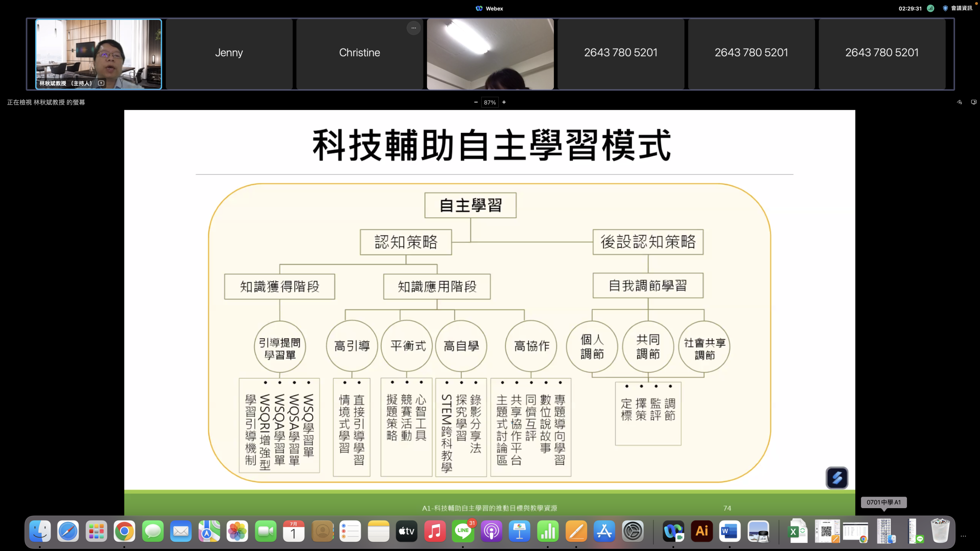This screenshot has width=980, height=551.
Task: Click the 87% zoom level field
Action: (x=490, y=102)
